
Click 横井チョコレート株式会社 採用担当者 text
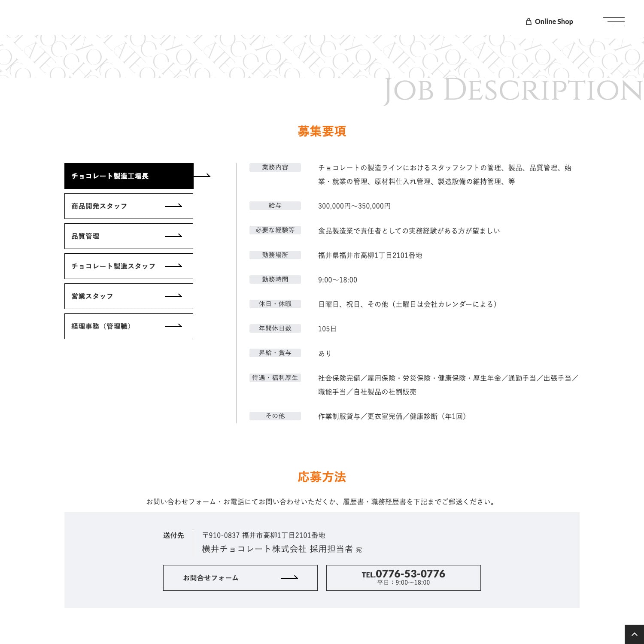(x=277, y=549)
